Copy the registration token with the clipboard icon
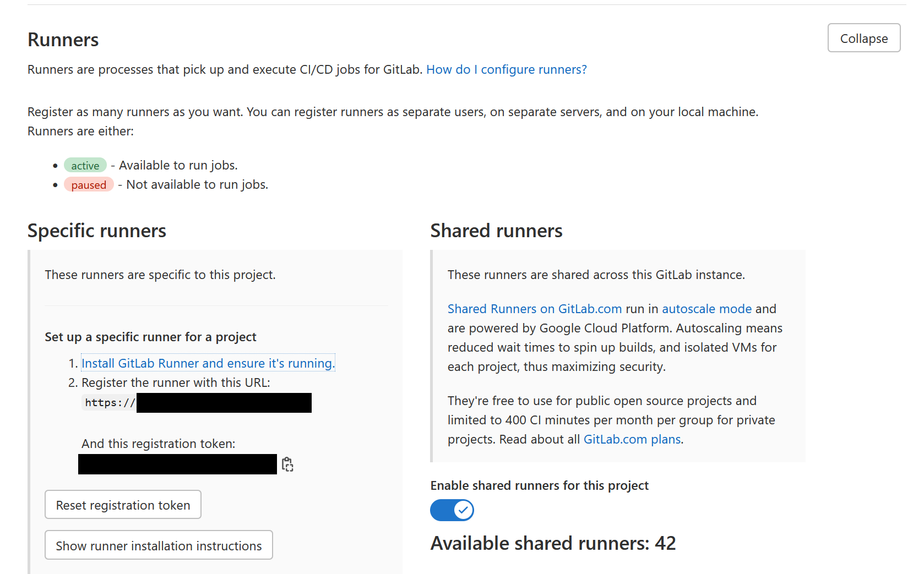Screen dimensions: 924x574 [287, 464]
